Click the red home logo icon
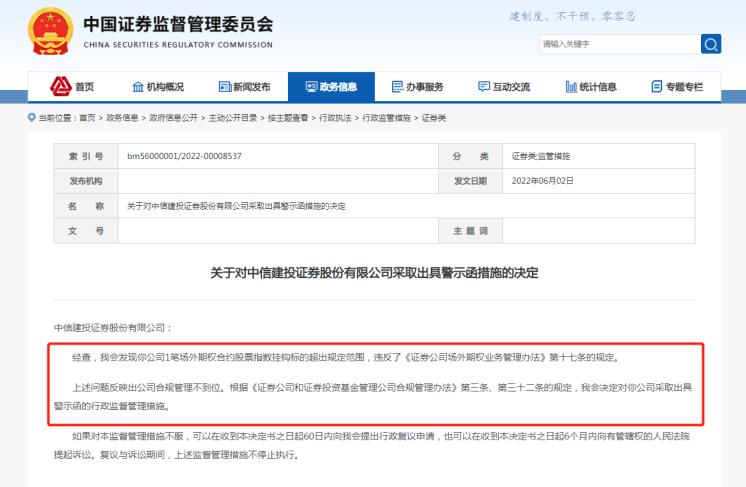 point(61,86)
